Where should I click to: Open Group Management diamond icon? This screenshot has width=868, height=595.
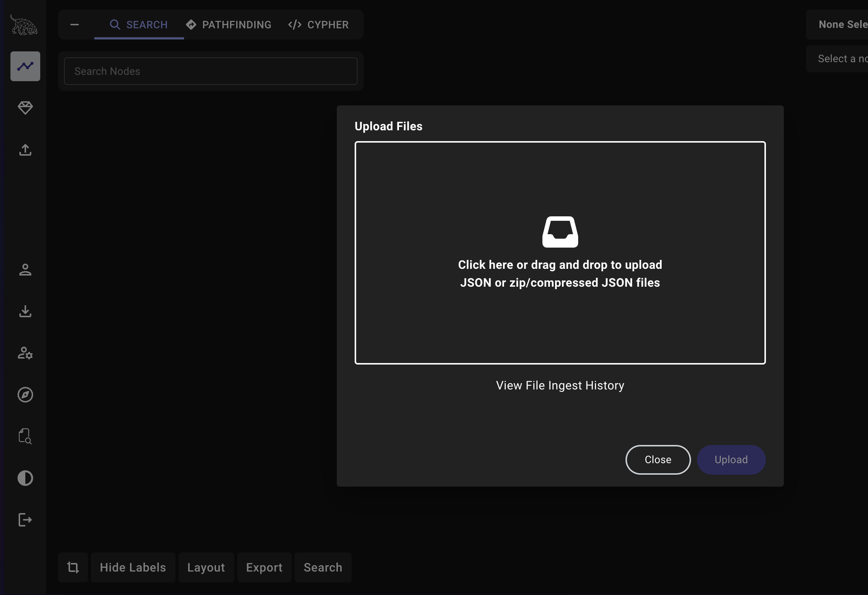[25, 108]
